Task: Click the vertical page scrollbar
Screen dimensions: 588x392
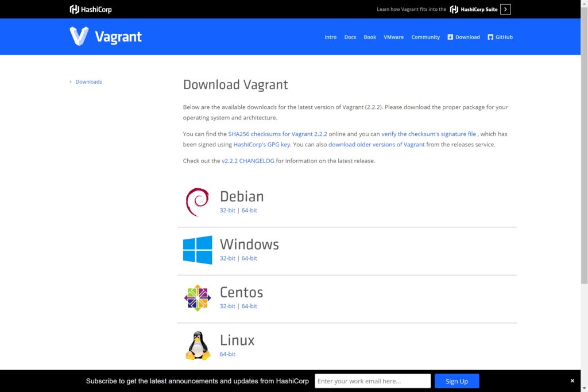Action: point(584,146)
